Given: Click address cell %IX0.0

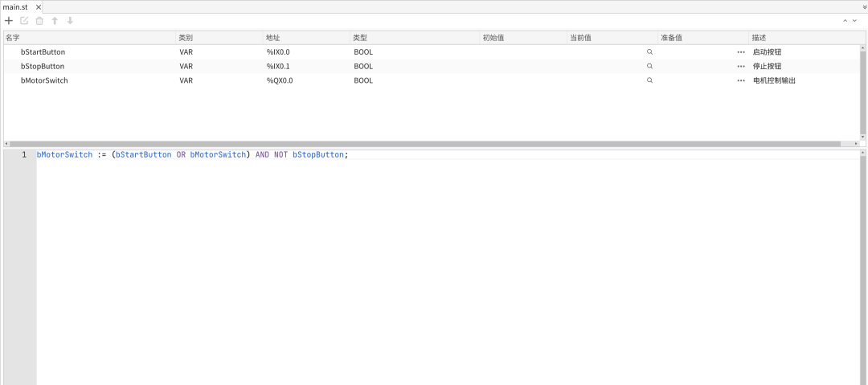Looking at the screenshot, I should tap(278, 51).
